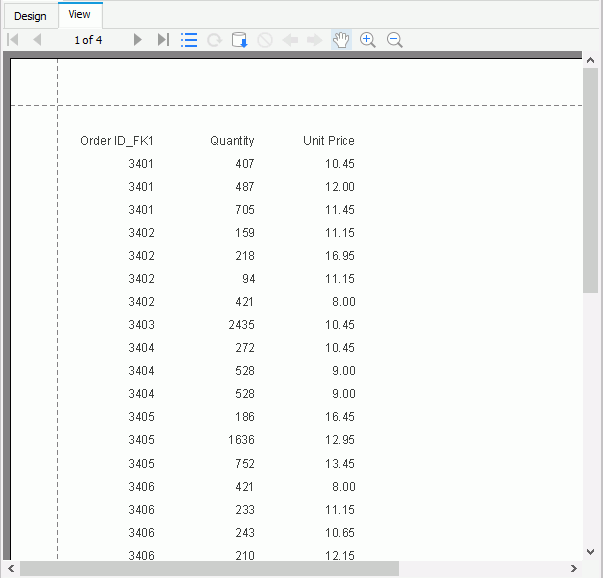This screenshot has width=603, height=578.
Task: Click the stop/cancel icon
Action: (265, 40)
